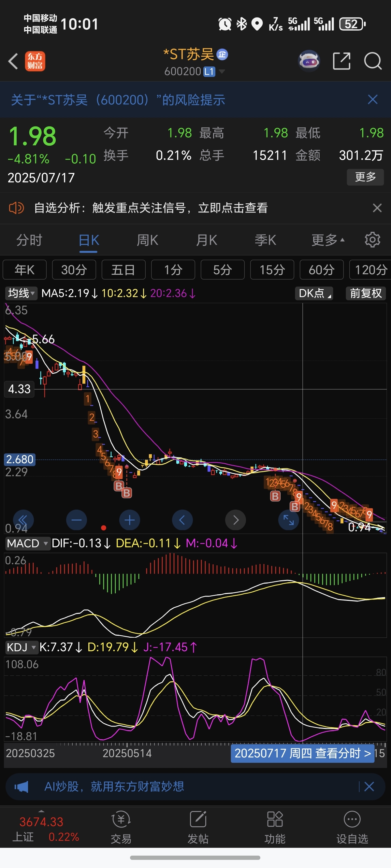391x868 pixels.
Task: Select the 15分 period button
Action: point(272,269)
